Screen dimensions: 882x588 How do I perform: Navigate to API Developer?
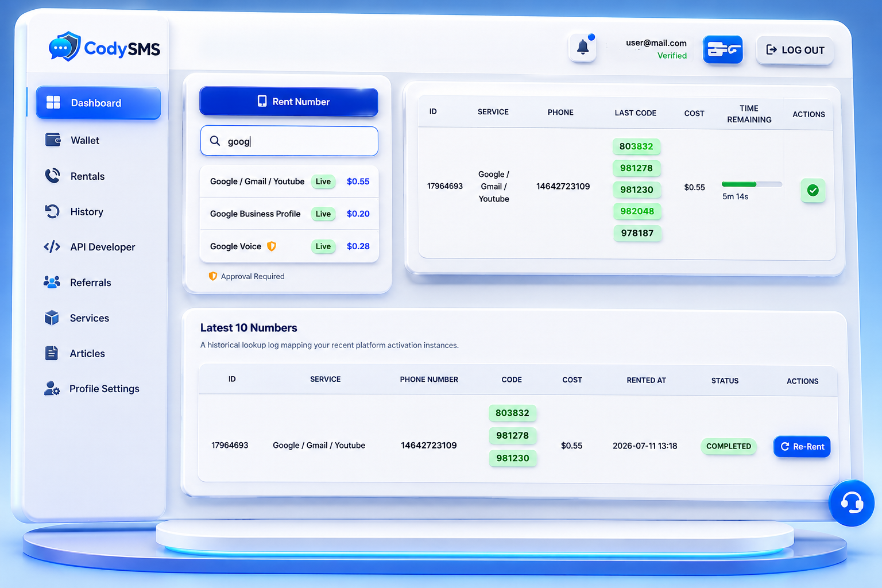(x=102, y=247)
